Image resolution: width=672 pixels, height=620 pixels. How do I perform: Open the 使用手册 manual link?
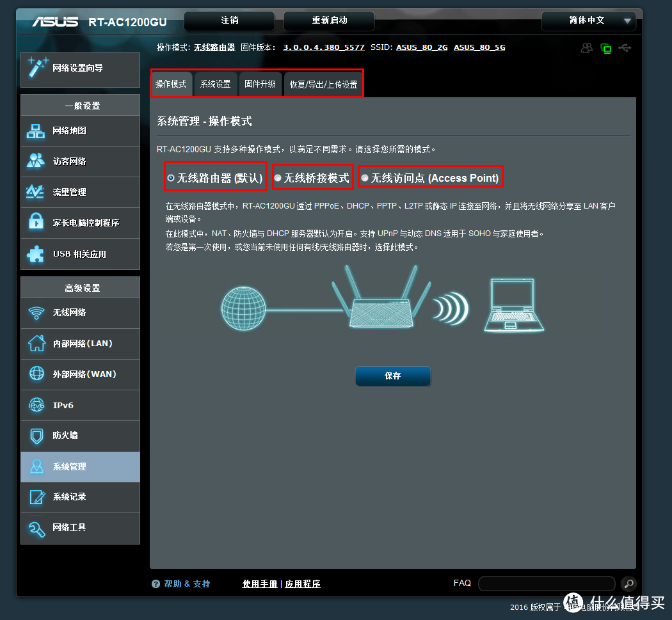tap(260, 584)
